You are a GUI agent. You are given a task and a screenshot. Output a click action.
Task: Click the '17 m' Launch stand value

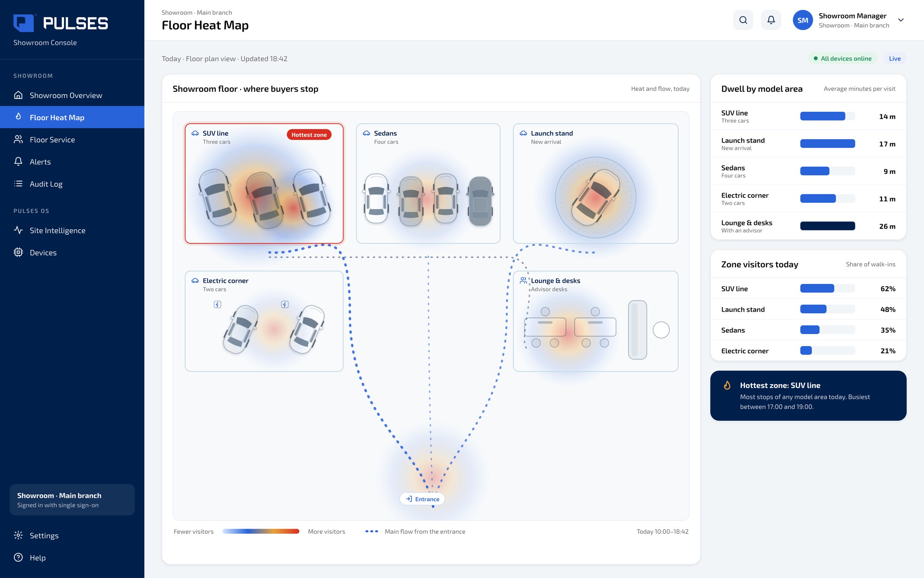[x=887, y=144]
